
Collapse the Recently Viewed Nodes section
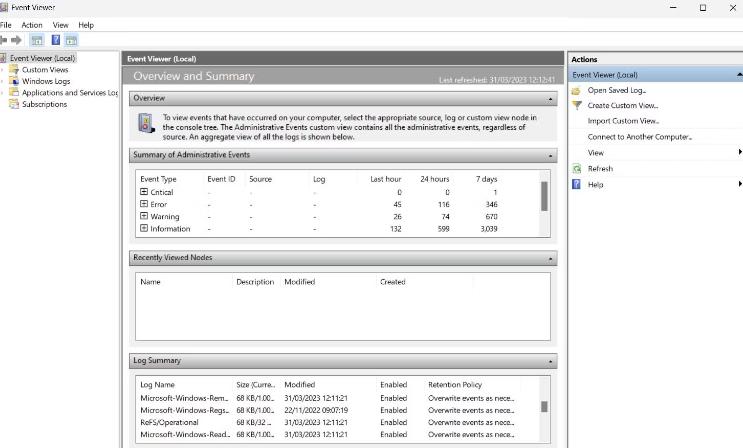click(550, 258)
